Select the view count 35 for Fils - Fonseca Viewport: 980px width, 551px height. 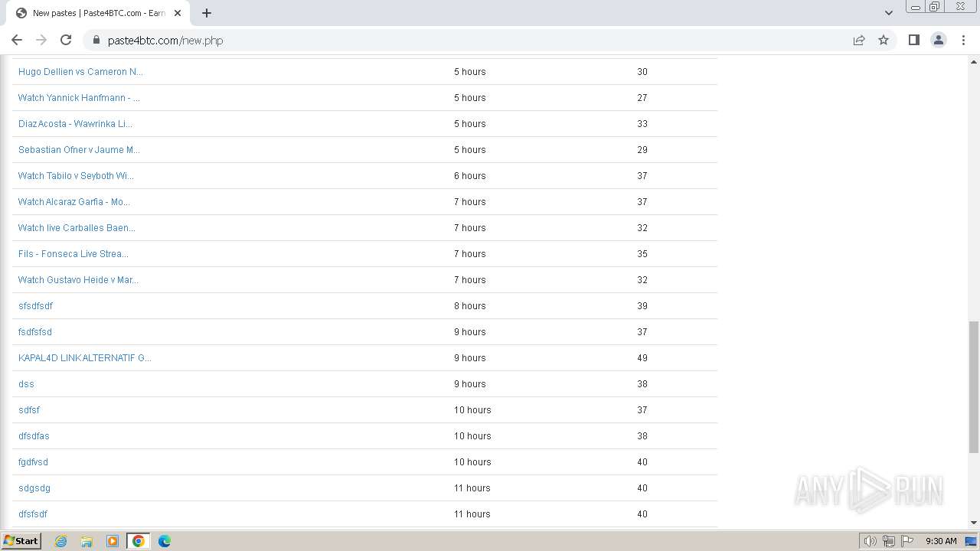tap(642, 254)
